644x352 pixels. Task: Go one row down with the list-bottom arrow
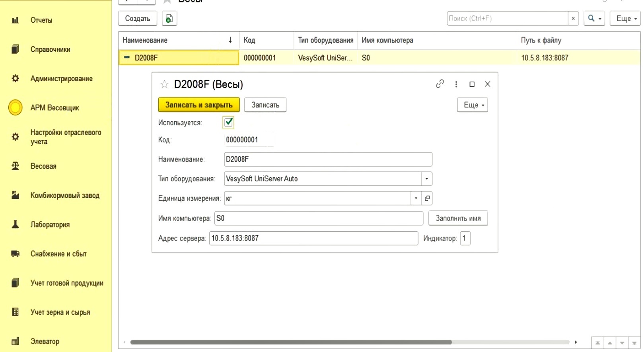coord(622,343)
